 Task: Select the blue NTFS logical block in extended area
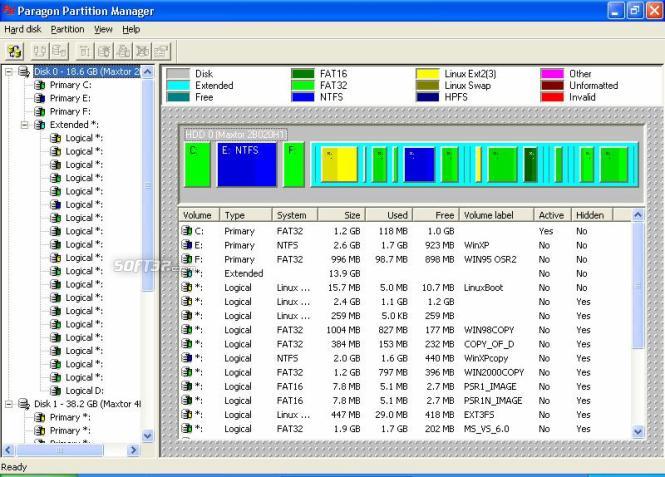tap(419, 165)
